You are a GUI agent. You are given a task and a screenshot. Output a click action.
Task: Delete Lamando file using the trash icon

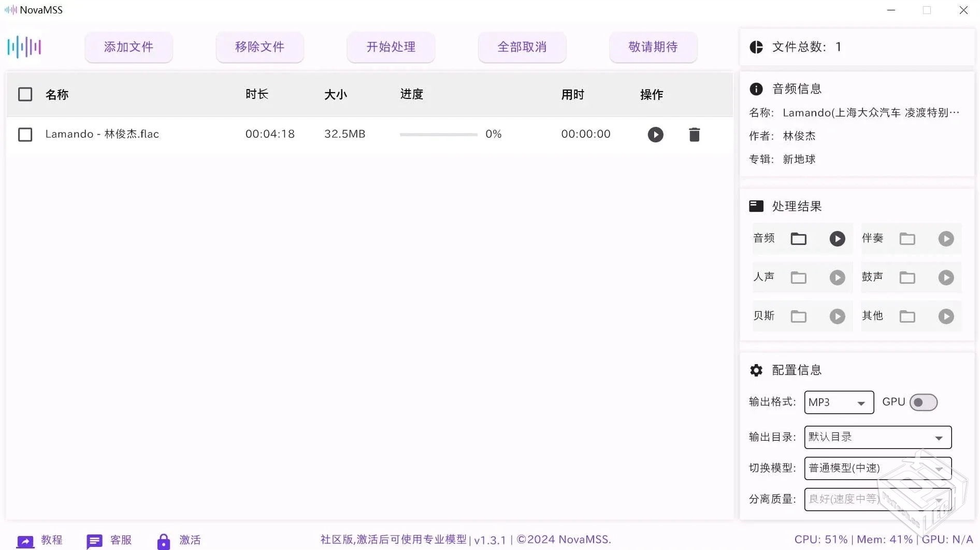pyautogui.click(x=694, y=134)
